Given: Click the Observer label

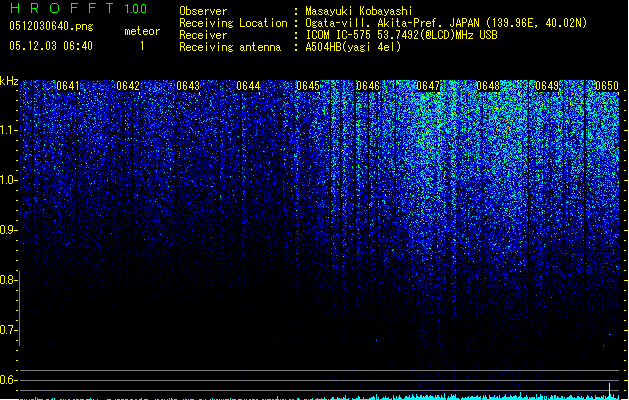Looking at the screenshot, I should [x=203, y=11].
